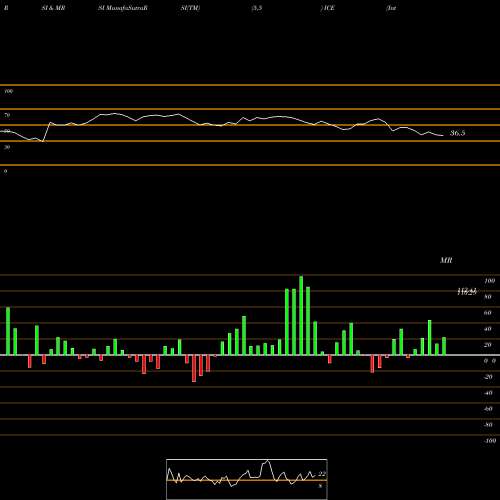Screen dimensions: 500x500
Task: Click the tallest green bar in MR chart
Action: [301, 315]
